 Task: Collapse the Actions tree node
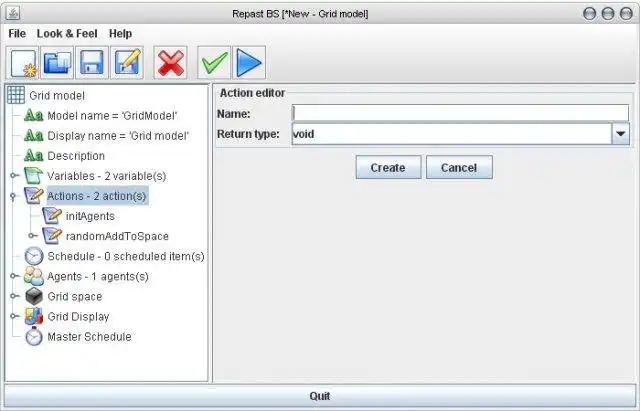click(x=13, y=196)
